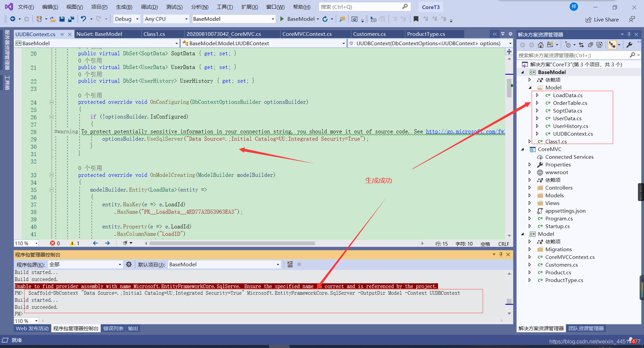Save the current file with floppy icon
Screen dimensions: 644x348
coord(62,19)
